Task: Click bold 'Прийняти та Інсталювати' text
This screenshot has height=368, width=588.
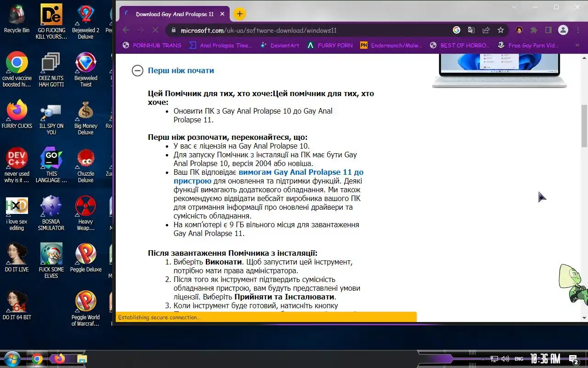Action: (x=284, y=297)
